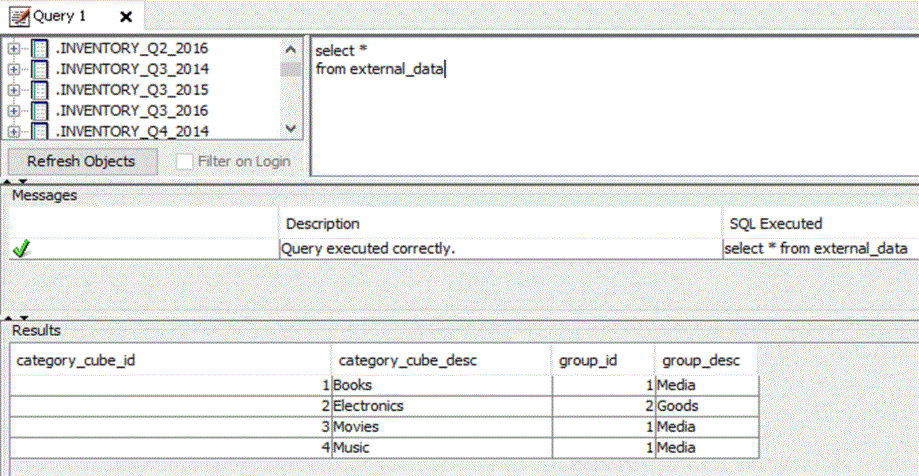919x476 pixels.
Task: Select the Music cell in results
Action: pyautogui.click(x=442, y=448)
